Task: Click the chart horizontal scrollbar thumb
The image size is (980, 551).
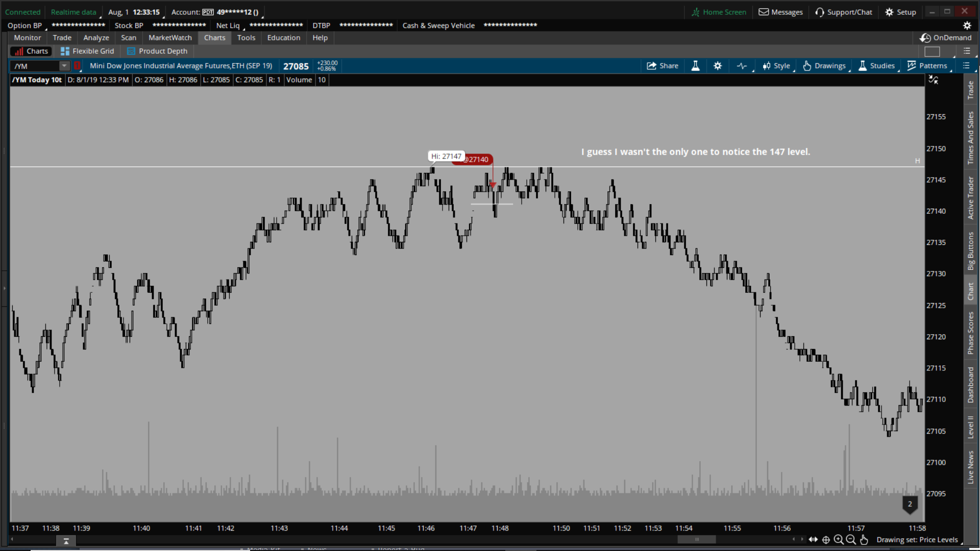Action: [x=696, y=540]
